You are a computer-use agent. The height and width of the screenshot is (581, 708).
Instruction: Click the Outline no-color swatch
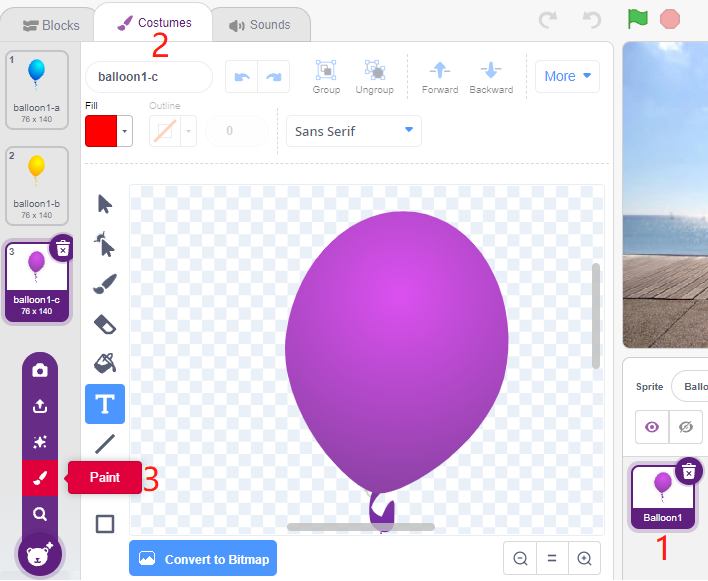point(165,131)
